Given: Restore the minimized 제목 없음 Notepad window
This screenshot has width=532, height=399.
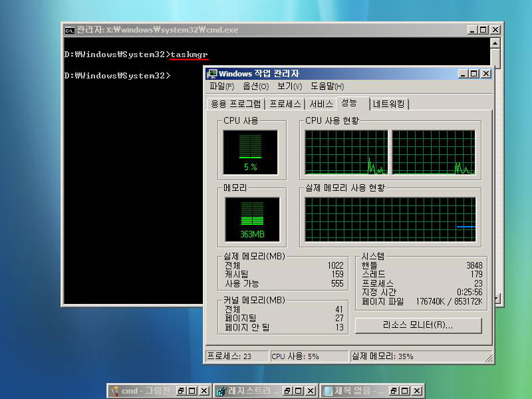Looking at the screenshot, I should 394,391.
